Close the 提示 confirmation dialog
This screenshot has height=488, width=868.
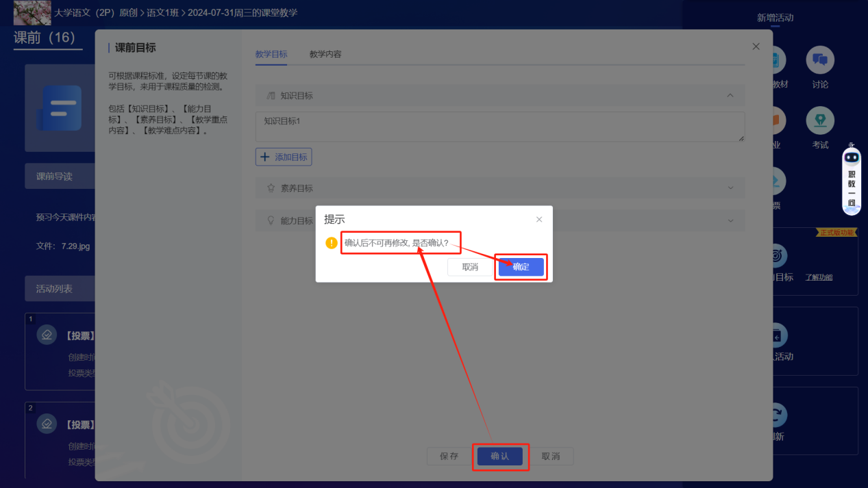(x=539, y=220)
